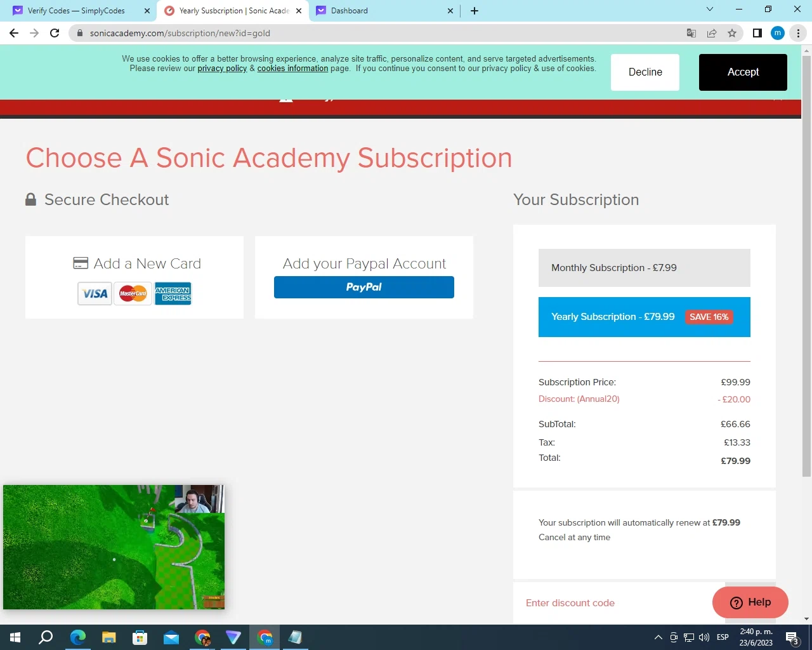Click the Total £79.99 amount

[735, 461]
